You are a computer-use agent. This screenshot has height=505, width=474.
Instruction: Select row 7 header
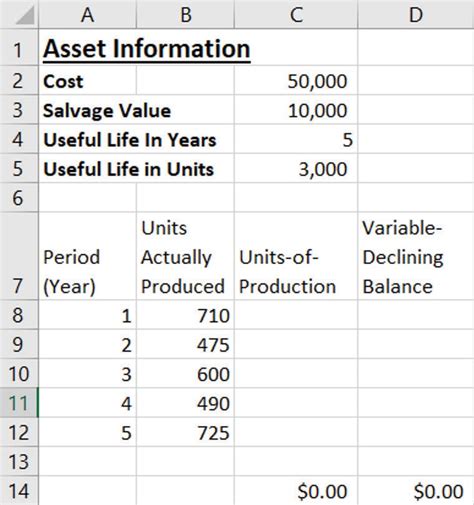[x=19, y=256]
